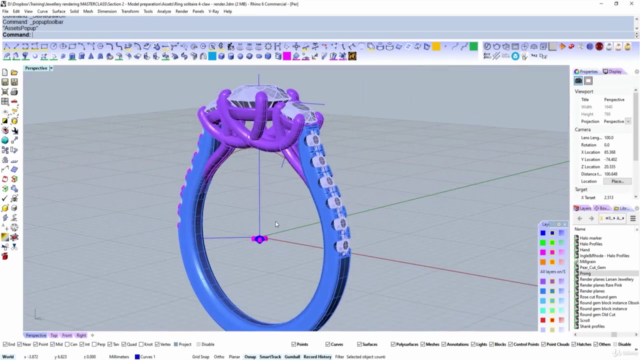Viewport: 640px width, 360px height.
Task: Click the Place... location button
Action: tap(617, 181)
